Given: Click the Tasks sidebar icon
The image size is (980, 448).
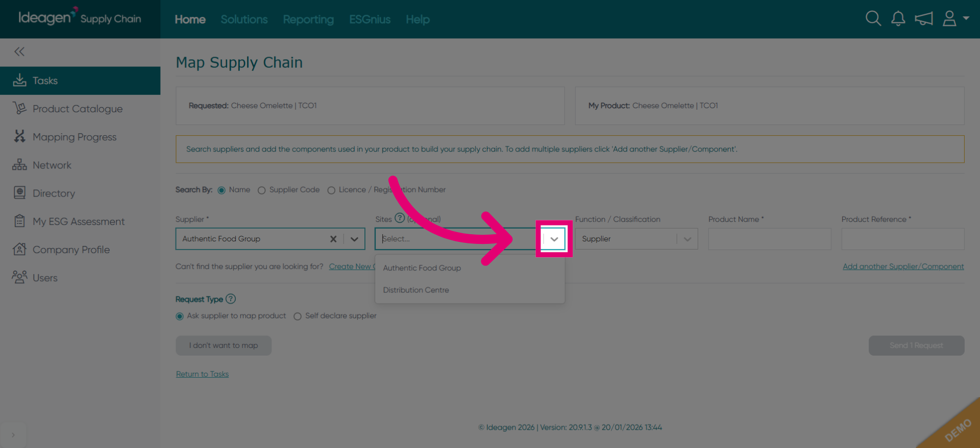Looking at the screenshot, I should [x=19, y=80].
